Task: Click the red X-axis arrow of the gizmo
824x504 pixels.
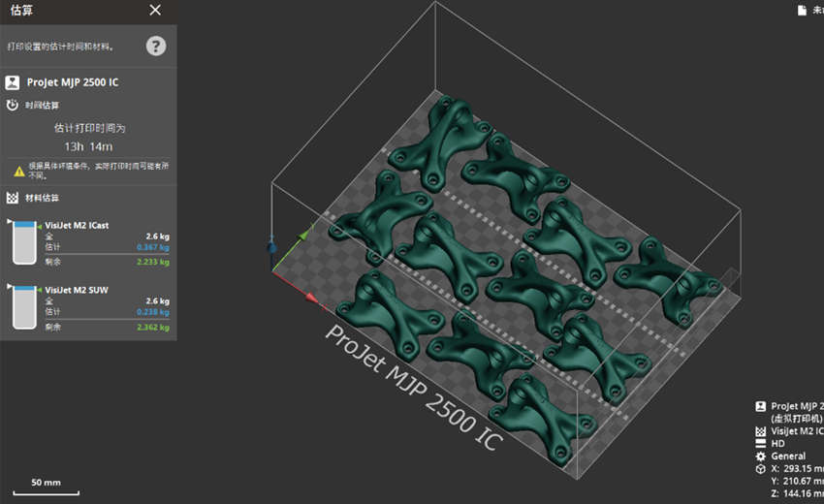Action: tap(312, 299)
